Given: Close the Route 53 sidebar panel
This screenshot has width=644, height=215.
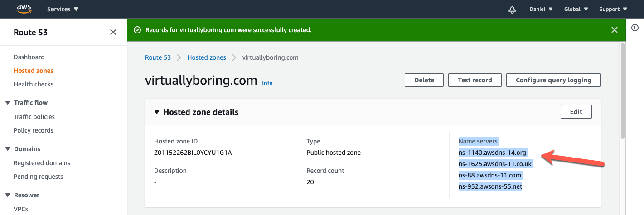Looking at the screenshot, I should (x=113, y=32).
